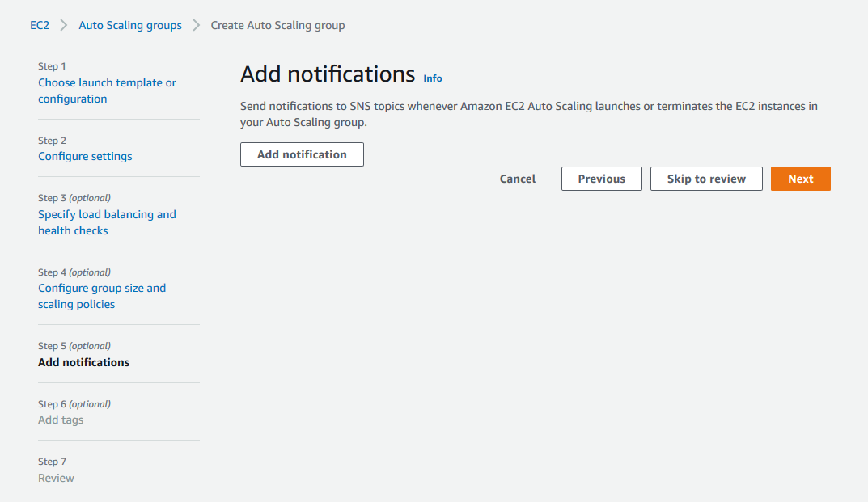
Task: Click the chevron after EC2 breadcrumb
Action: tap(64, 25)
